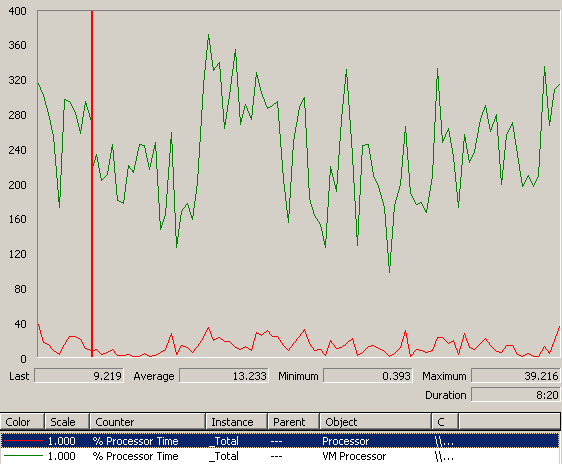Image resolution: width=562 pixels, height=464 pixels.
Task: Click the Counter column header
Action: click(x=148, y=422)
